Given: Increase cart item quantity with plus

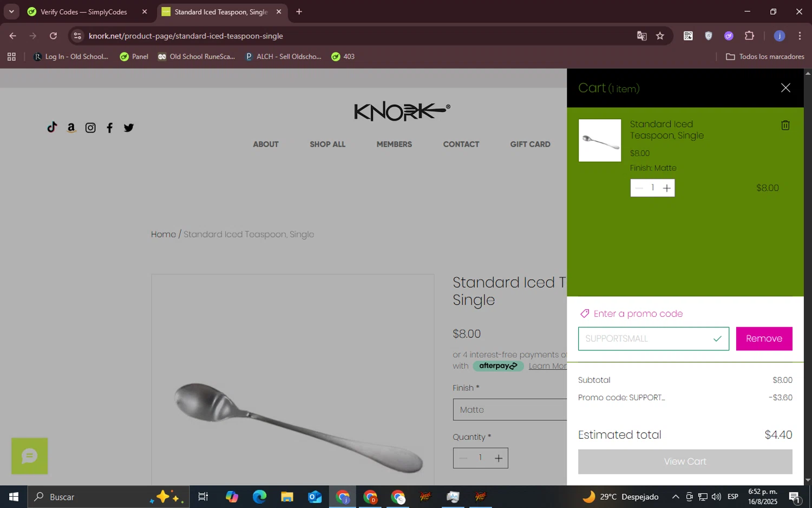Looking at the screenshot, I should (x=667, y=188).
